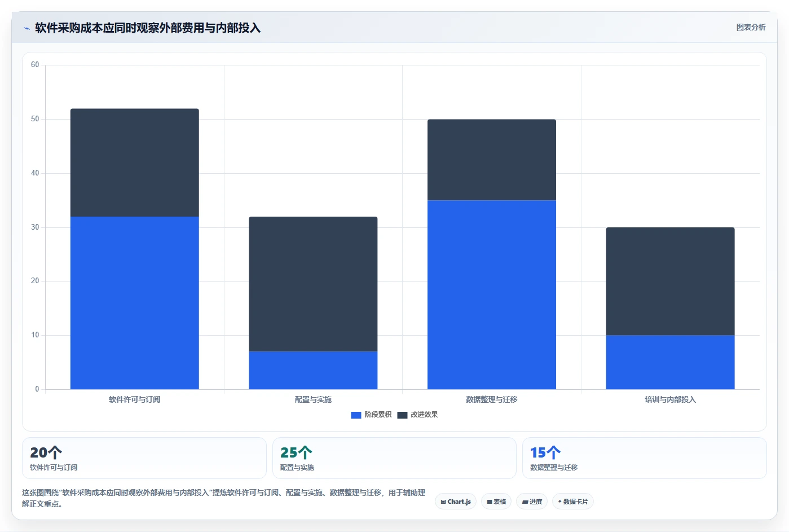Screen dimensions: 789x532
Task: Click the 培训与内部投入 x-axis label
Action: tap(670, 399)
